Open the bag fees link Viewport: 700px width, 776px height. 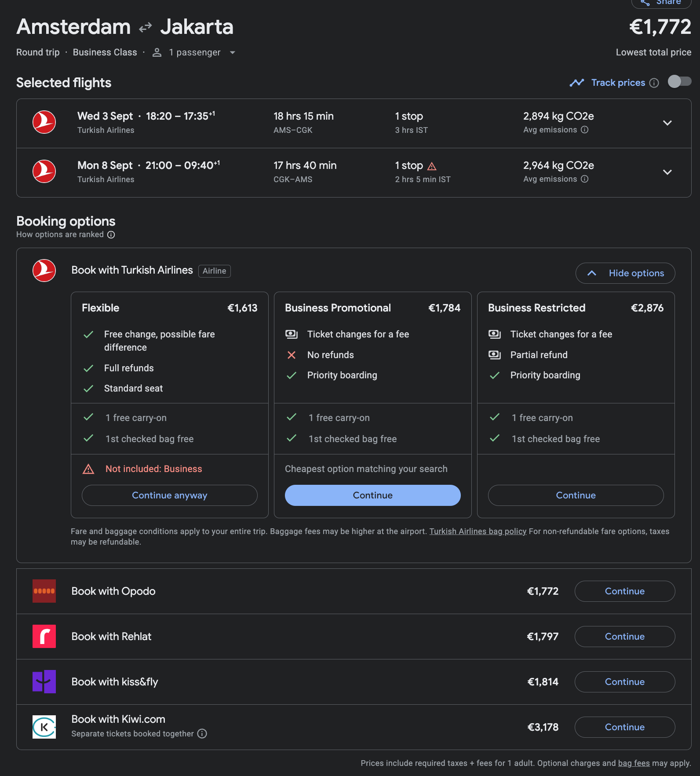(634, 763)
